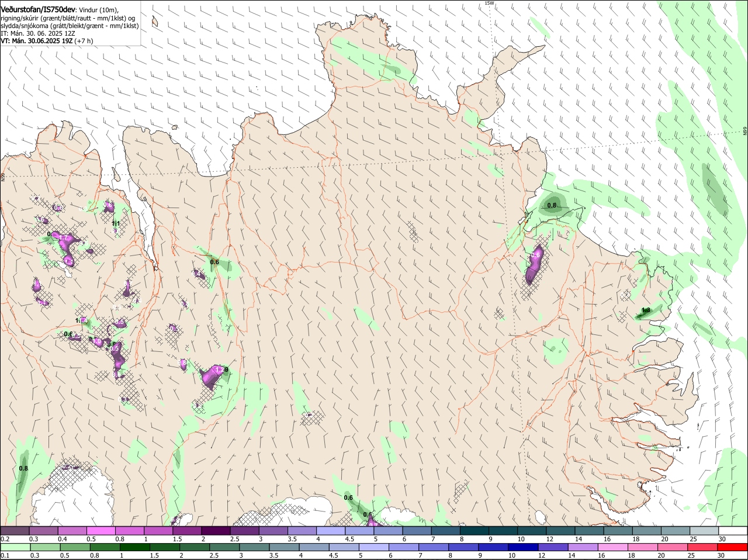Select the 0.5 green rain legend swatch
Screen dimensions: 748x560
pyautogui.click(x=75, y=547)
